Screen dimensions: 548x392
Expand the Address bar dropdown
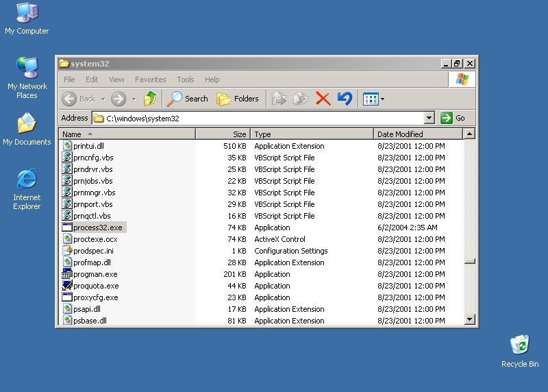coord(429,118)
